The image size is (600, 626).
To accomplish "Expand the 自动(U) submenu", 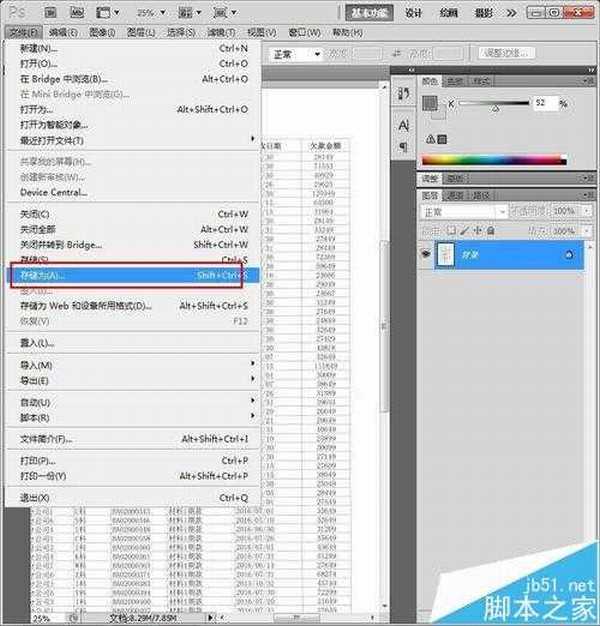I will click(134, 402).
